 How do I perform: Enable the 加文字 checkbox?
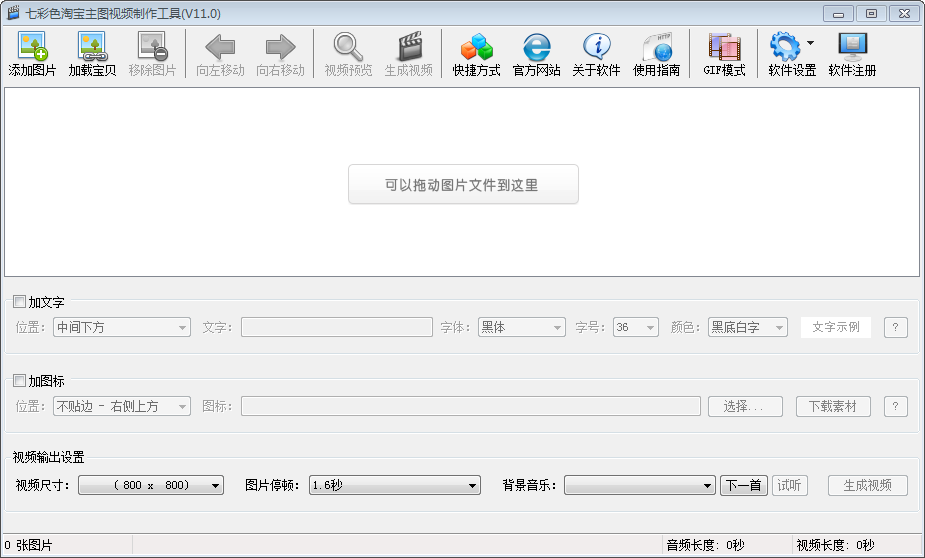click(19, 301)
